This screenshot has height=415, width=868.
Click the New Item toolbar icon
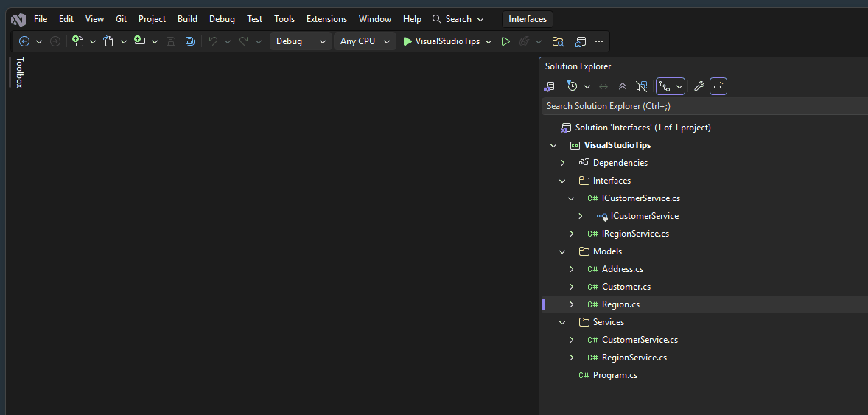coord(78,41)
